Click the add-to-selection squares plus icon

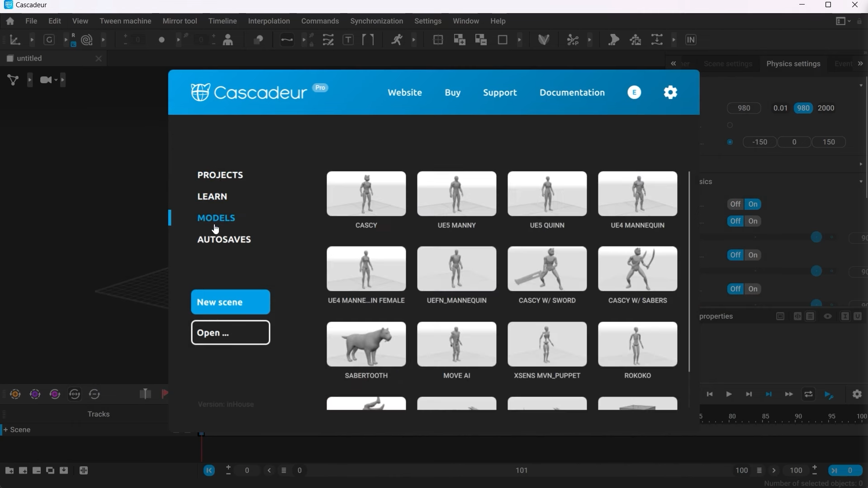pyautogui.click(x=460, y=40)
